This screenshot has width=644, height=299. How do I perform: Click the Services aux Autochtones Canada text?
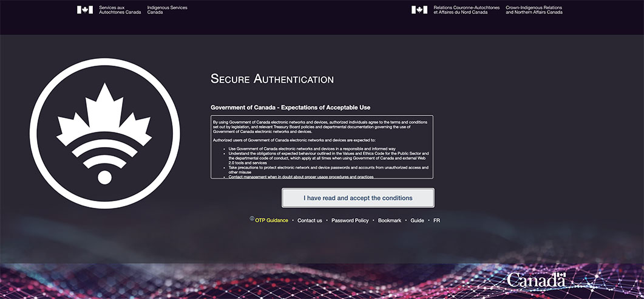[x=119, y=10]
